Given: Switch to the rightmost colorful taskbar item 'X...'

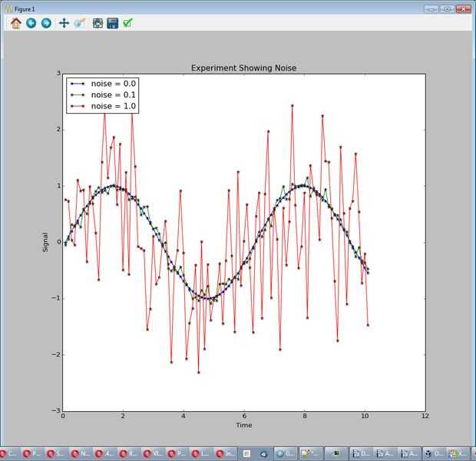Looking at the screenshot, I should [x=458, y=454].
